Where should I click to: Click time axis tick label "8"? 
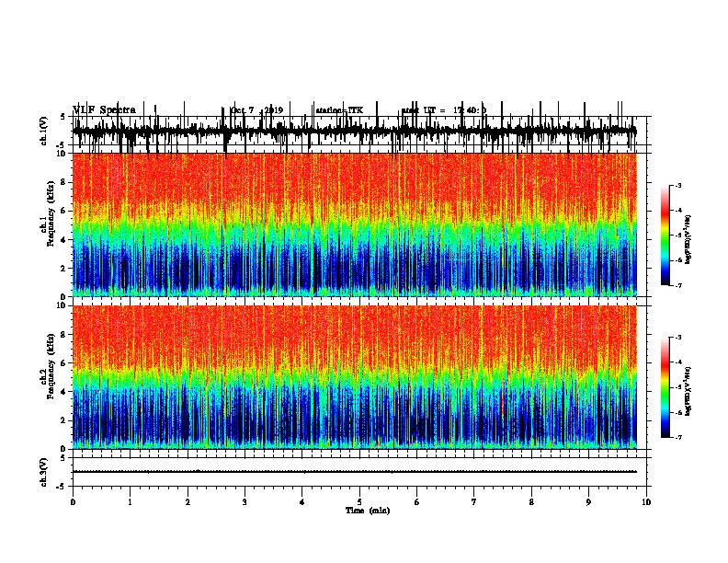[531, 502]
